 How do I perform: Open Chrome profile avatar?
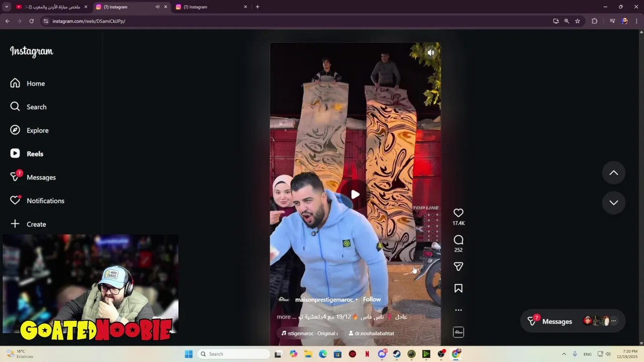625,21
